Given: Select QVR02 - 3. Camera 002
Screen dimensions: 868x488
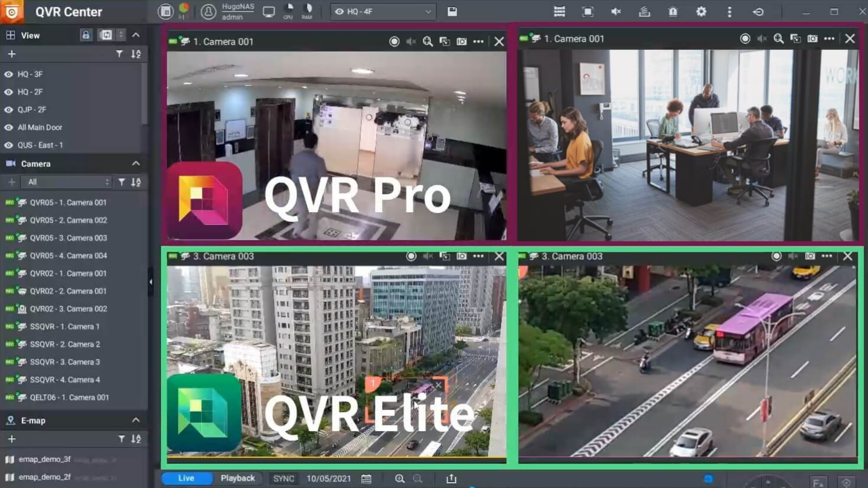Looking at the screenshot, I should pyautogui.click(x=68, y=309).
